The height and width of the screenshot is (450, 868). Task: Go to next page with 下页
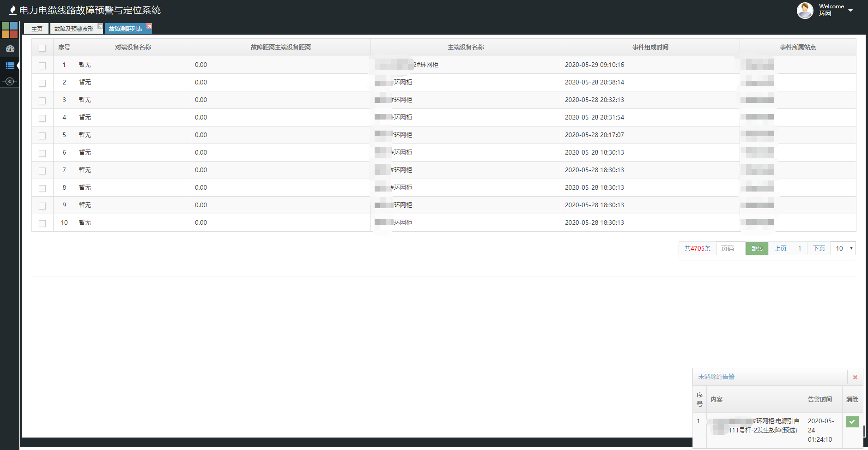click(819, 248)
